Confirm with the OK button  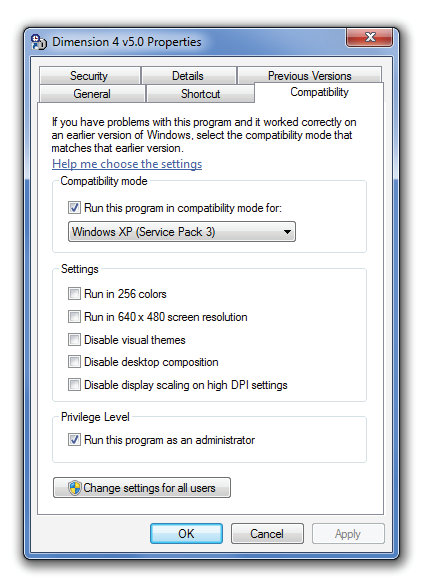coord(186,533)
